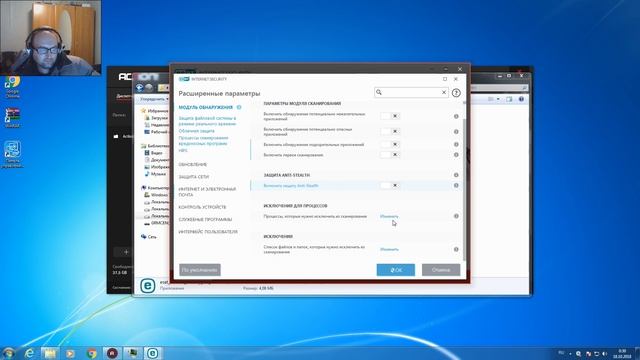The height and width of the screenshot is (360, 640).
Task: Open the Control Panel desktop shortcut
Action: point(12,154)
